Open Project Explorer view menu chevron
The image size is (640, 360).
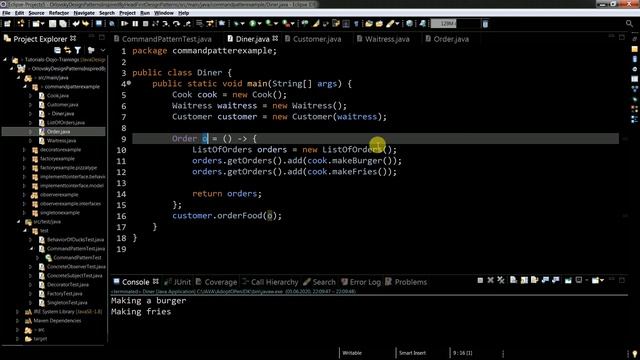pos(103,50)
